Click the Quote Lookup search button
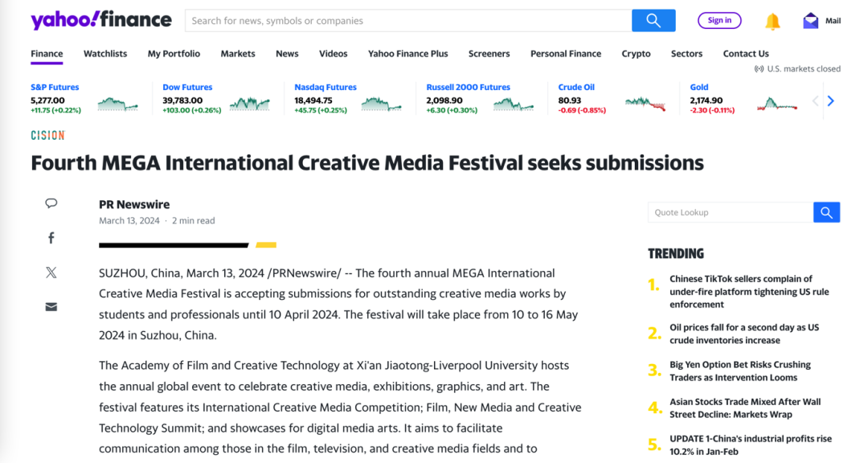The image size is (868, 463). coord(826,212)
